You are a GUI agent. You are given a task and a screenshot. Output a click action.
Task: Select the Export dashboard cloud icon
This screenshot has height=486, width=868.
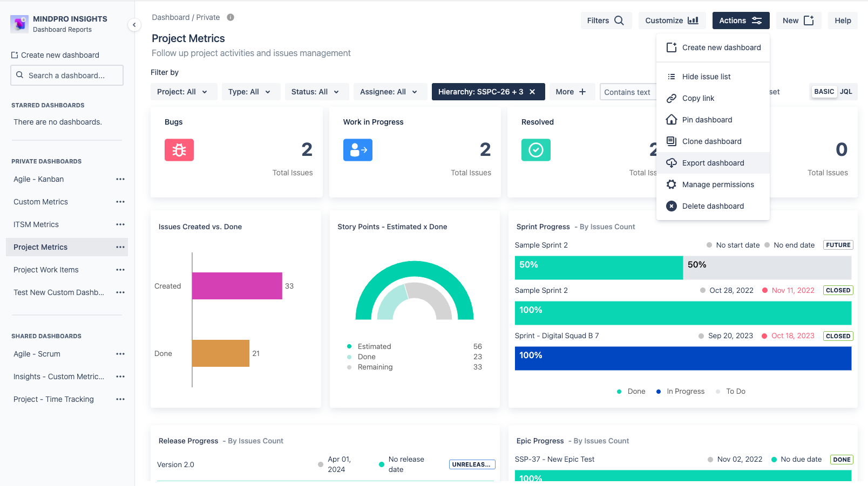(x=672, y=162)
